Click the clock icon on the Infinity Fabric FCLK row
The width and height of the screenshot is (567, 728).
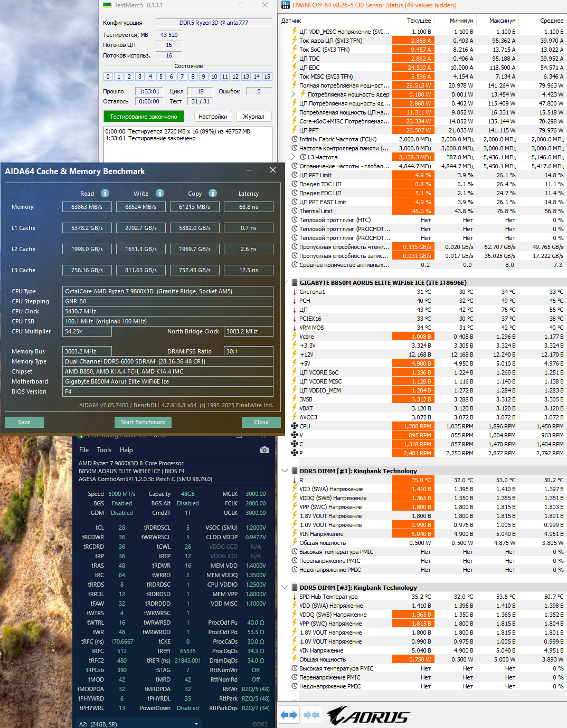(295, 139)
